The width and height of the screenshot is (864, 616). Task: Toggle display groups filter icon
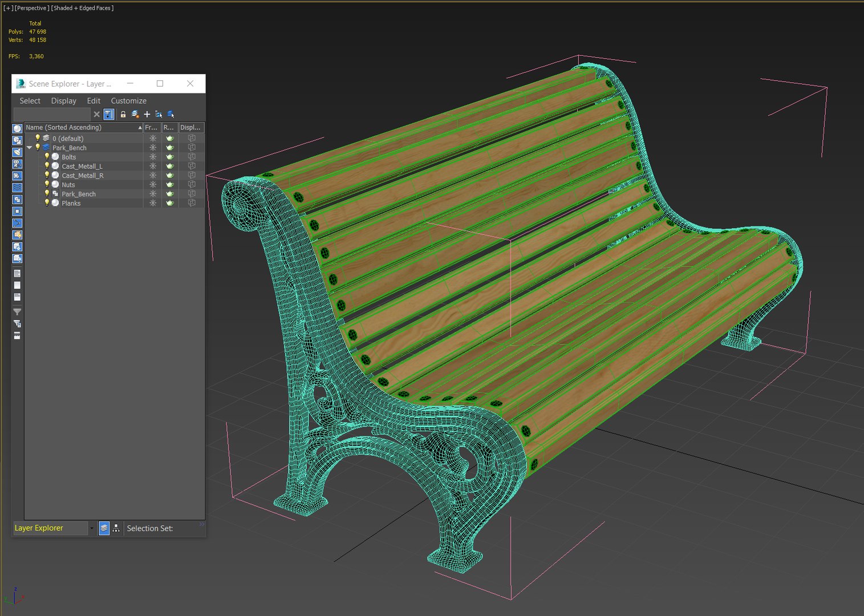pyautogui.click(x=17, y=200)
